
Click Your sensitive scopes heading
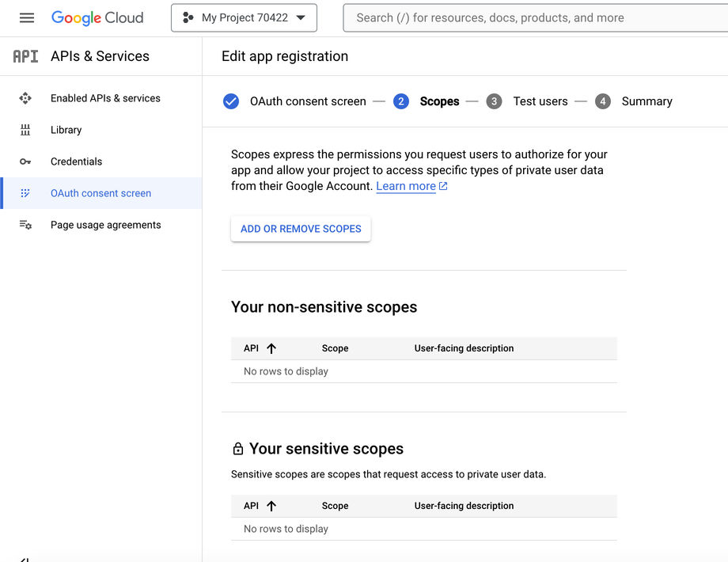point(326,449)
